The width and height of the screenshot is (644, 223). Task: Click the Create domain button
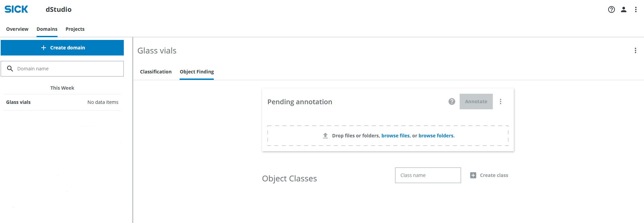(x=62, y=47)
